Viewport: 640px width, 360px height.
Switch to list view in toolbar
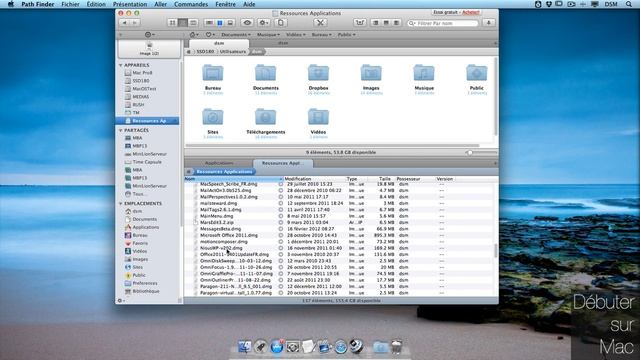183,23
